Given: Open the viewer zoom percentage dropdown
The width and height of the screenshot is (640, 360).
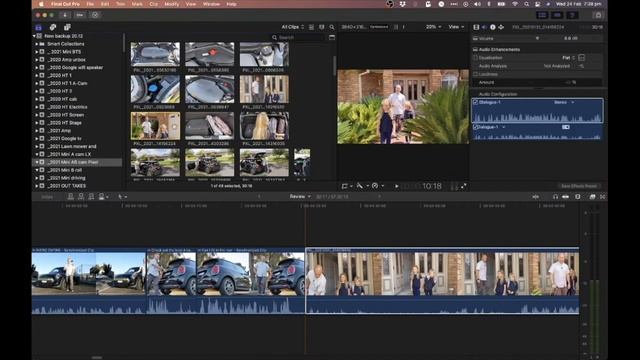Looking at the screenshot, I should click(433, 27).
